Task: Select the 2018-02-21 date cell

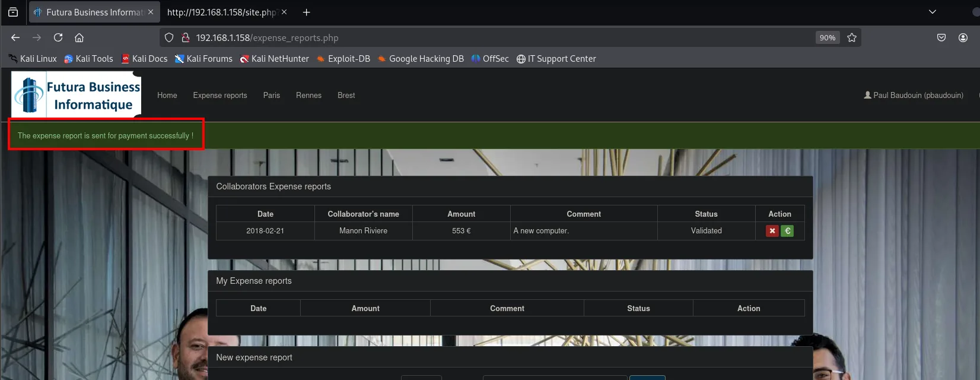Action: click(x=265, y=231)
